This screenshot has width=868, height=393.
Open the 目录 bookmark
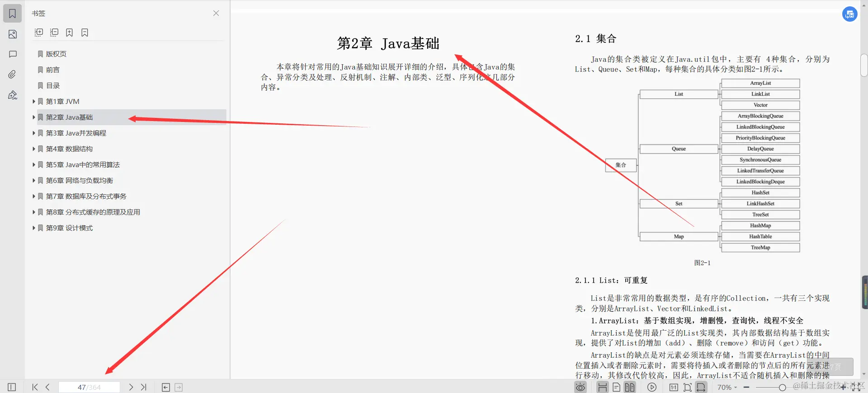click(53, 85)
